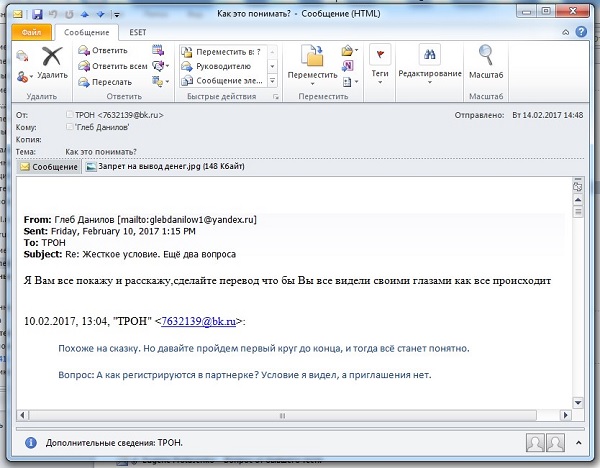Screen dimensions: 600x468
Task: Open Быстрые действия dialog launcher
Action: click(276, 97)
